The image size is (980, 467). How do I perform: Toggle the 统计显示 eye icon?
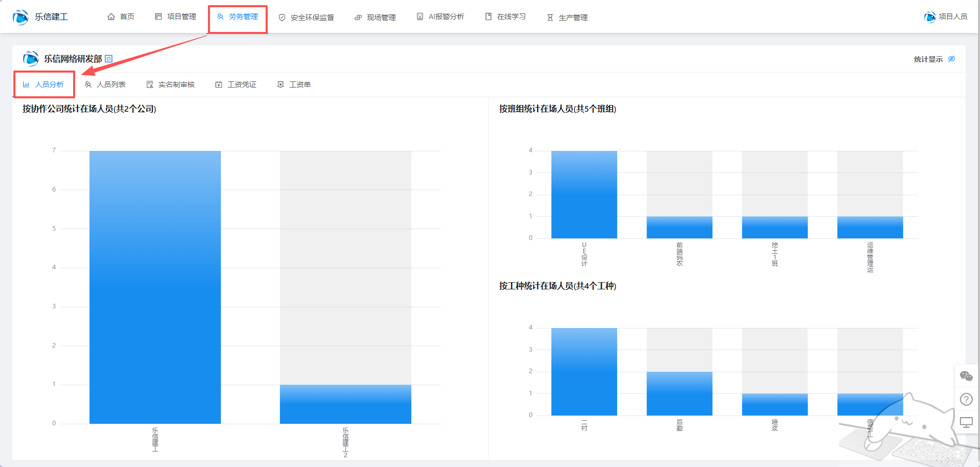(x=952, y=59)
